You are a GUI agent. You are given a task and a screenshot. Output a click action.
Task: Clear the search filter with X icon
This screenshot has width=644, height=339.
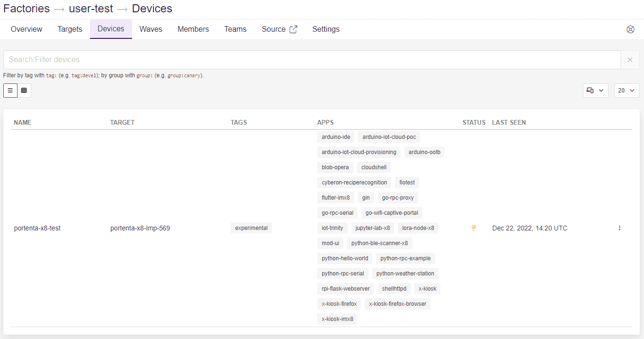pos(630,60)
